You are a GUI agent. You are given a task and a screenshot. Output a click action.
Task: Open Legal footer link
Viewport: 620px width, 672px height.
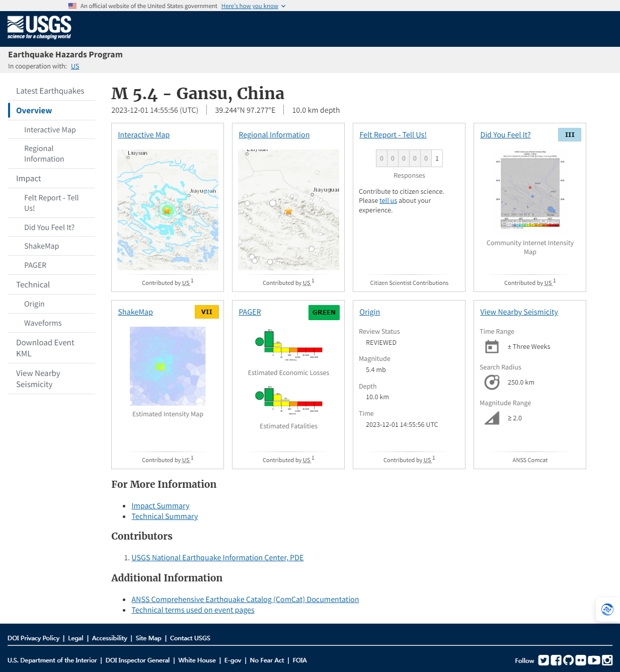[75, 638]
